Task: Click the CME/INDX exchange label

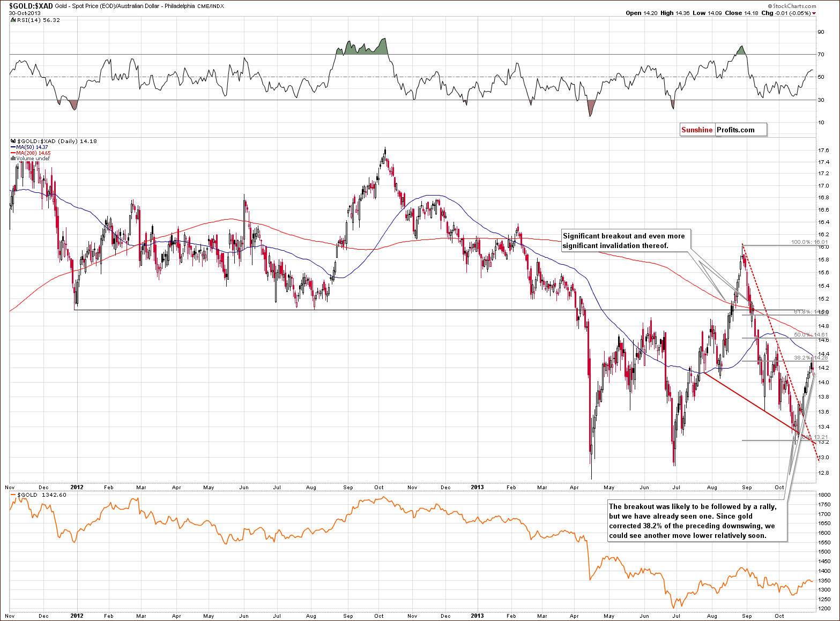Action: [x=210, y=6]
